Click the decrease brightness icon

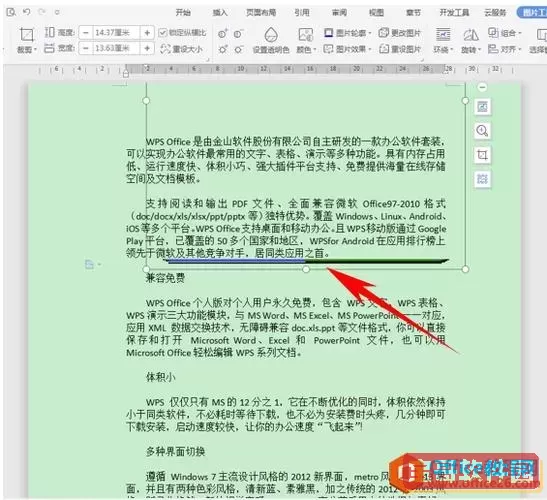pos(238,50)
